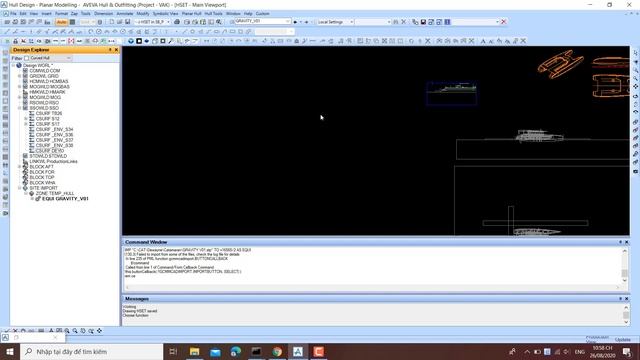Click the letter A text icon

coord(483,41)
